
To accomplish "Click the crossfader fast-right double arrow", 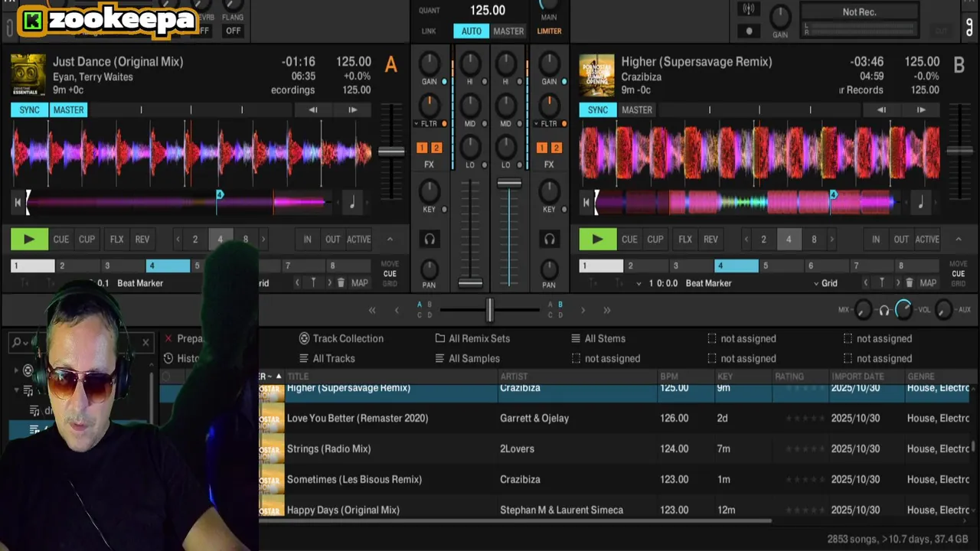I will (607, 310).
